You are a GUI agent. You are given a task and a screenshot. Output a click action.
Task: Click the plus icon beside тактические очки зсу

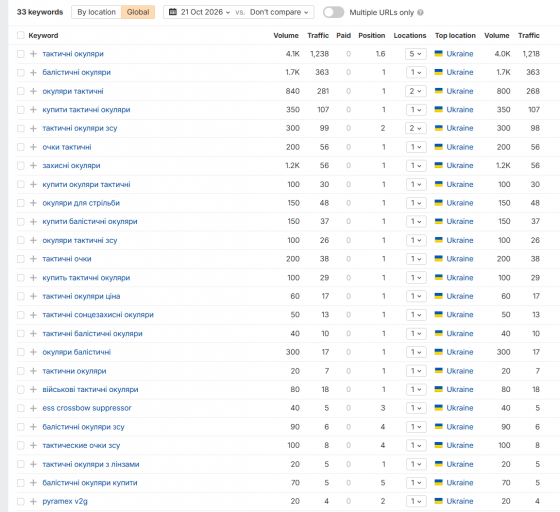pos(33,445)
